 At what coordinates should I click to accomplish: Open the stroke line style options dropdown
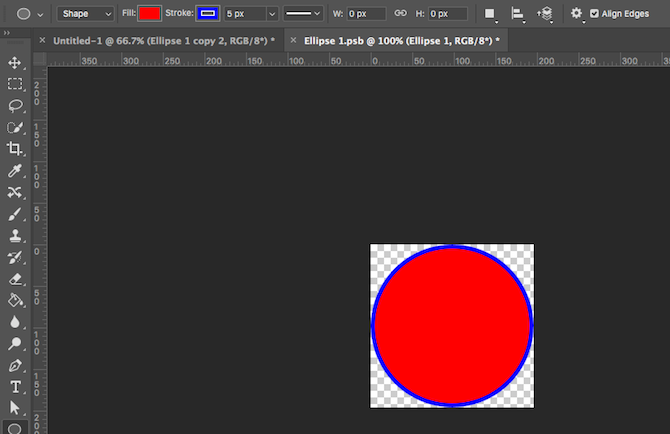click(303, 14)
